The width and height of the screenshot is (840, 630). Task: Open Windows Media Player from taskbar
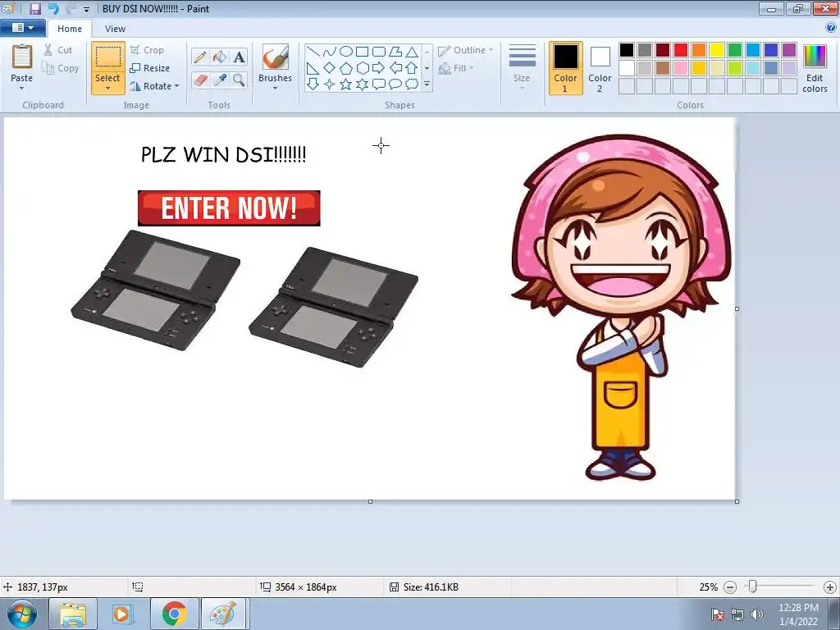(122, 614)
